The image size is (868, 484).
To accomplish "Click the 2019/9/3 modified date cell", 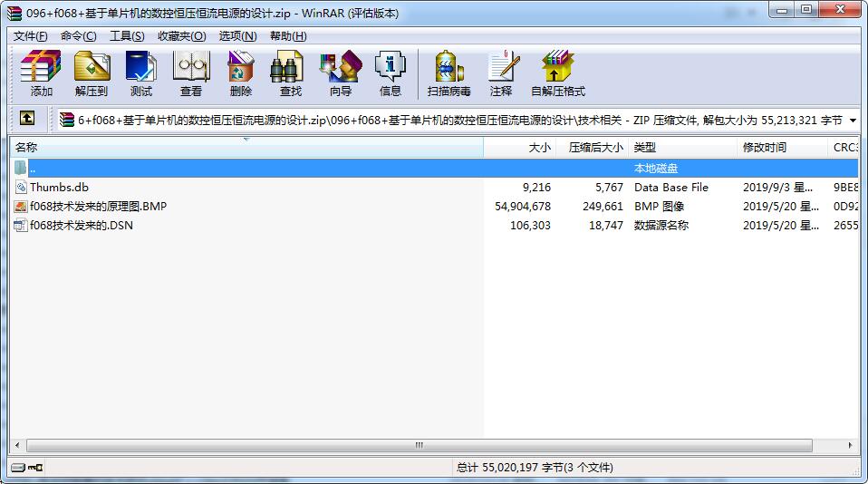I will point(777,188).
